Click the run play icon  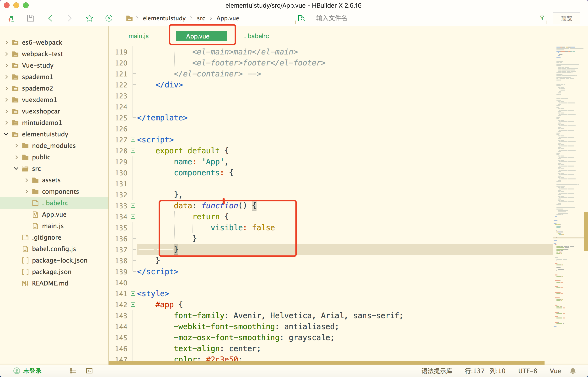point(109,18)
